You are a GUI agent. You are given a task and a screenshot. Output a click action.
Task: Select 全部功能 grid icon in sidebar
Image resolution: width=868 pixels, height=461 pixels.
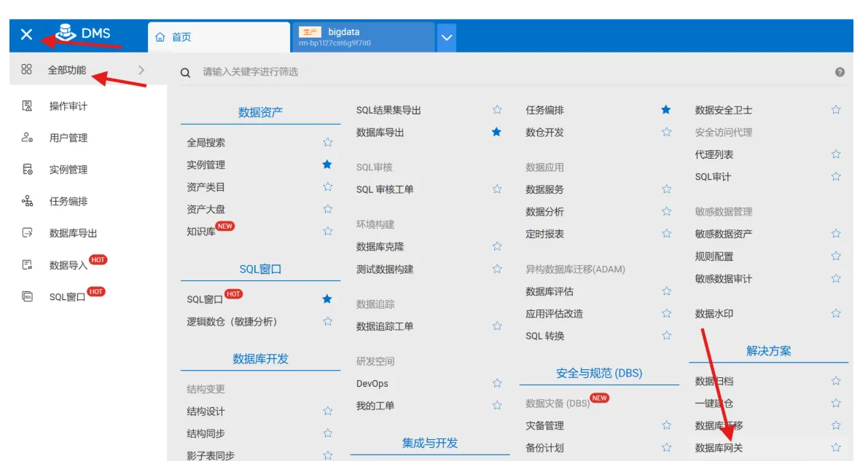pos(26,69)
